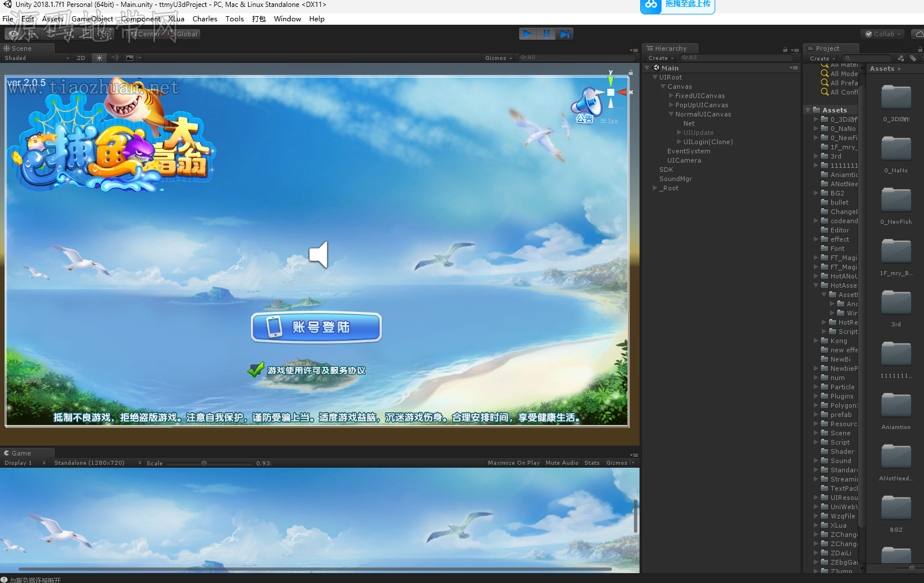Click Game view vertical scrollbar
Image resolution: width=924 pixels, height=583 pixels.
coord(636,516)
